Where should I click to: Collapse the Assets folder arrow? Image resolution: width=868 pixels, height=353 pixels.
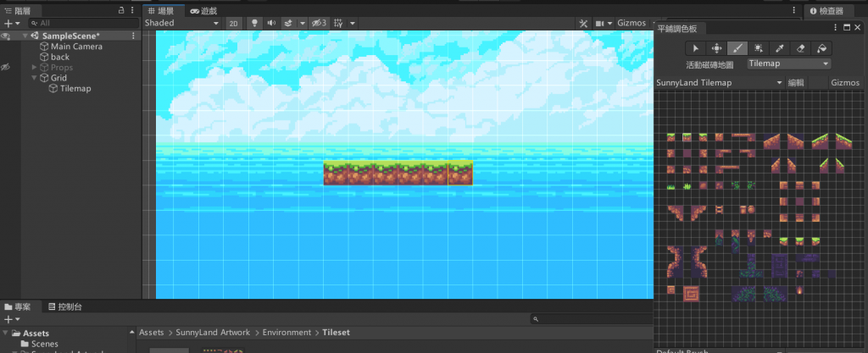[6, 334]
